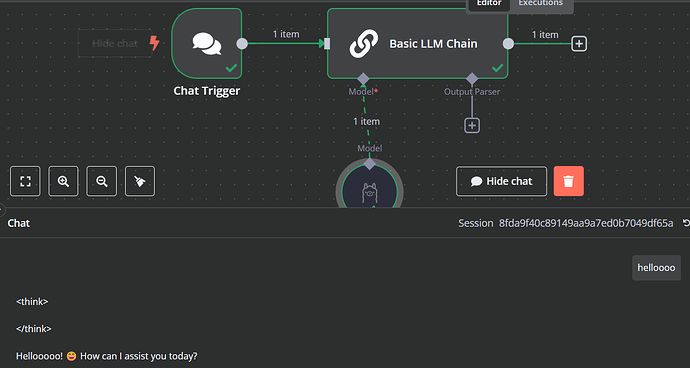The image size is (690, 368).
Task: Zoom in on the workflow canvas
Action: click(63, 181)
